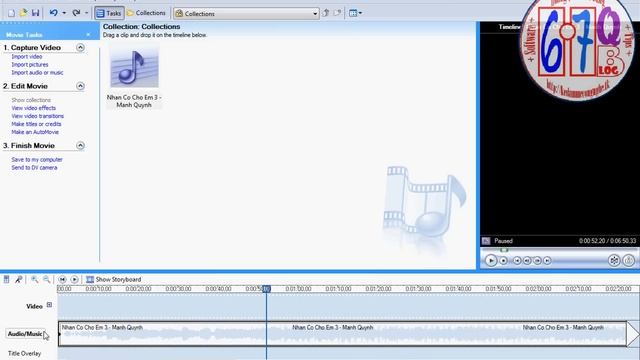Screen dimensions: 640x360
Task: Click Import audio or music link
Action: coord(37,73)
